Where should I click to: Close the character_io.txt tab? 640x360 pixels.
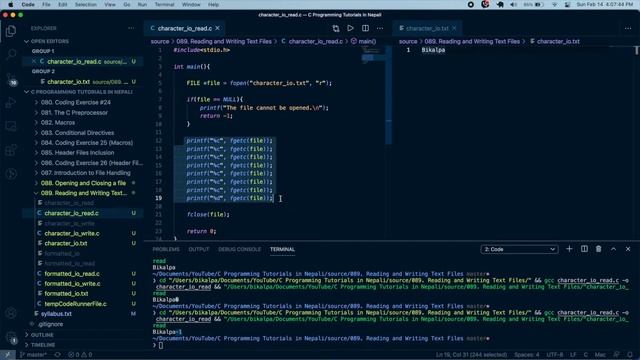click(x=454, y=28)
